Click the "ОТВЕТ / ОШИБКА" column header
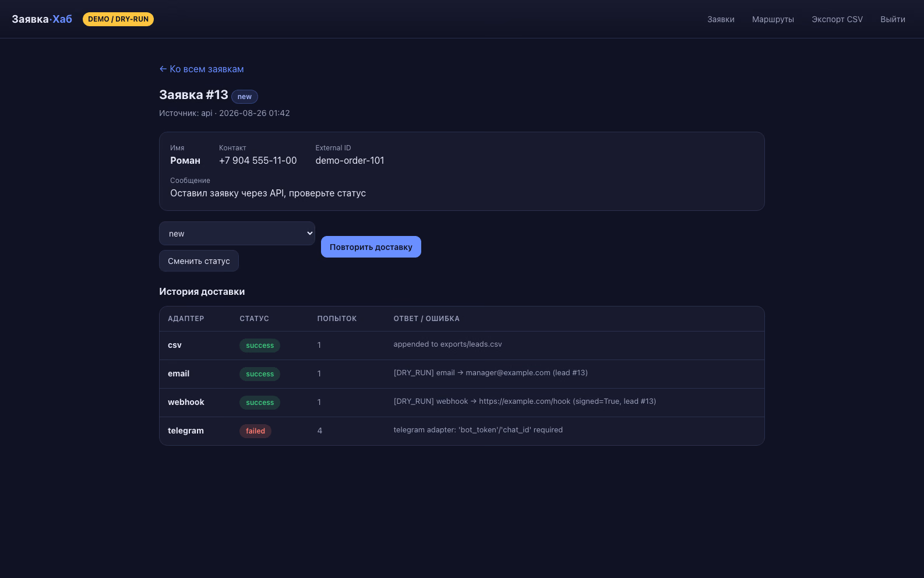This screenshot has height=578, width=924. [426, 319]
